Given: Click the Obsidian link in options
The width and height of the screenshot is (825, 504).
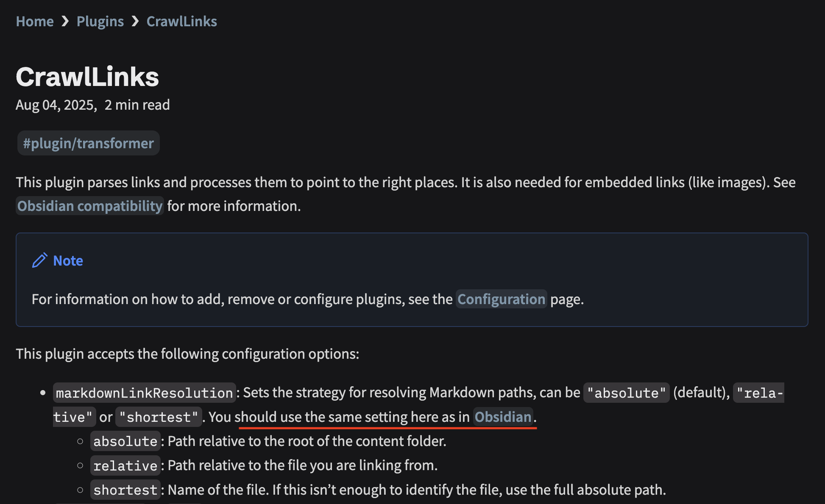Looking at the screenshot, I should click(x=503, y=417).
